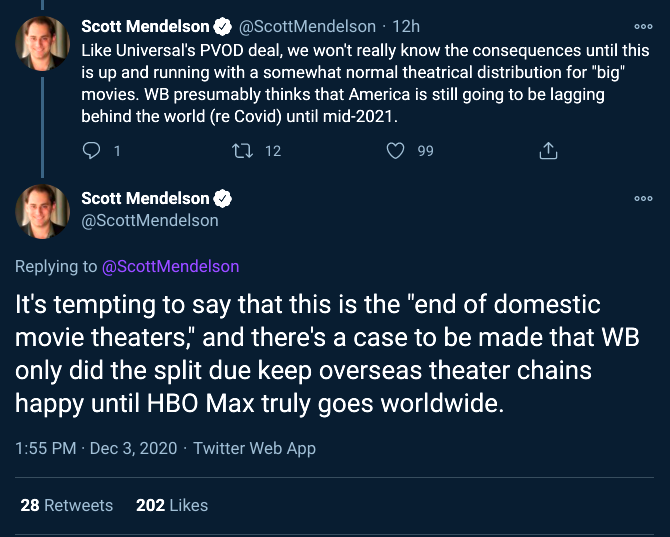
Task: Open more options on main tweet
Action: click(x=642, y=199)
